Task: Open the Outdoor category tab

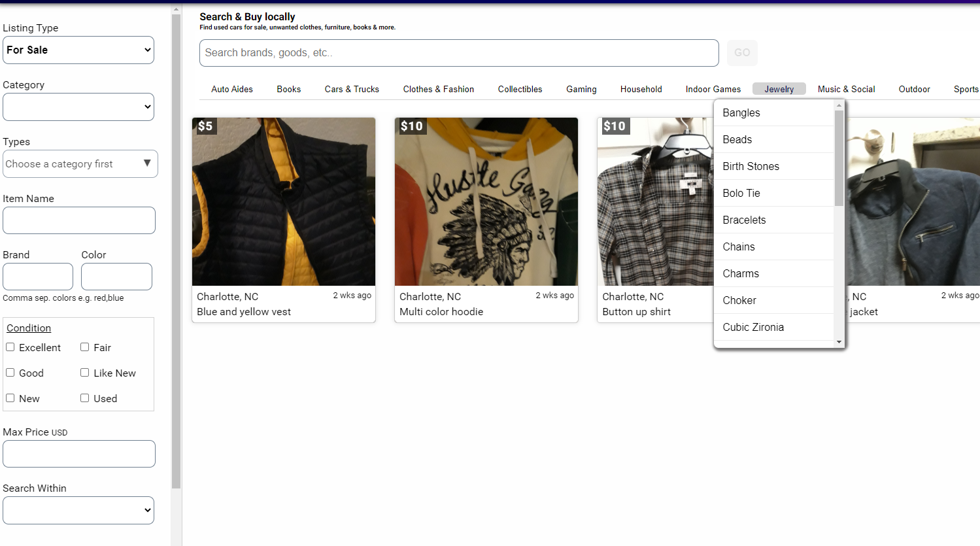Action: point(915,90)
